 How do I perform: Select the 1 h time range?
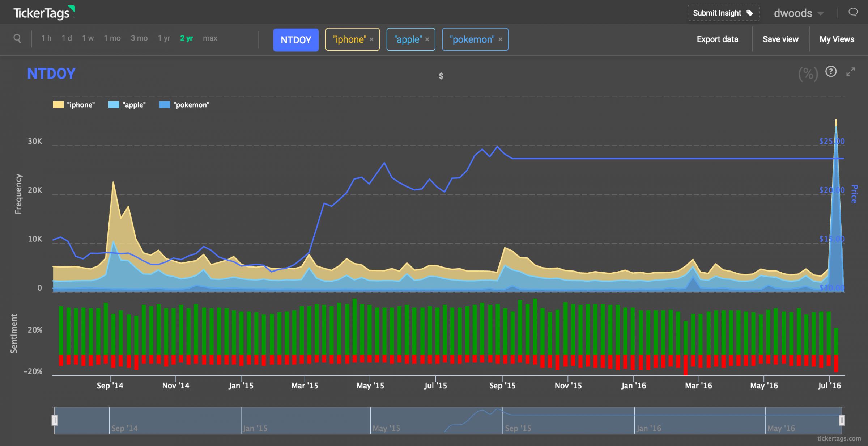click(46, 38)
